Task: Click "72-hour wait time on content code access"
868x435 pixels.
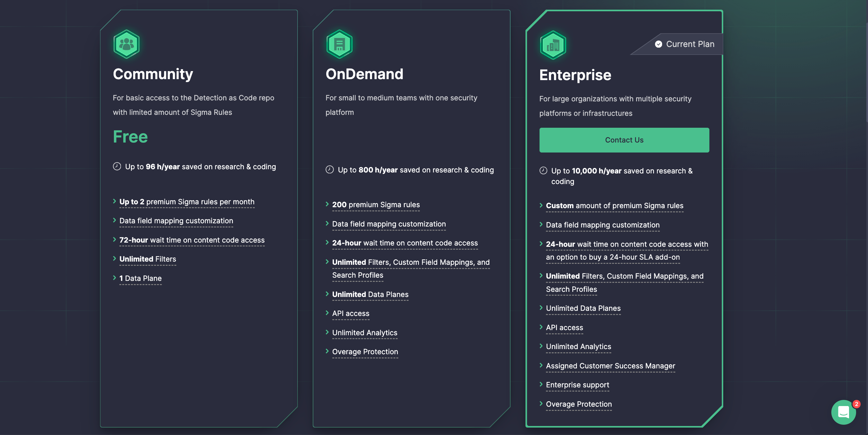Action: pos(192,240)
